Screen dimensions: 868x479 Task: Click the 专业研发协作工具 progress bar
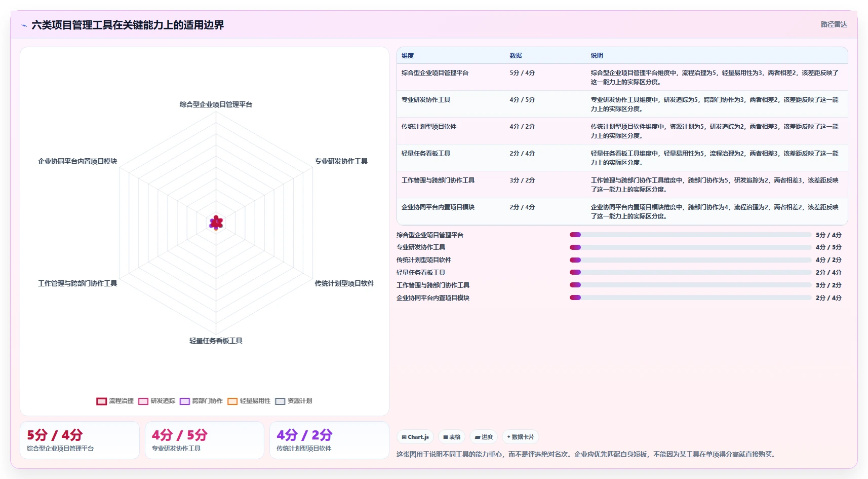pyautogui.click(x=690, y=247)
